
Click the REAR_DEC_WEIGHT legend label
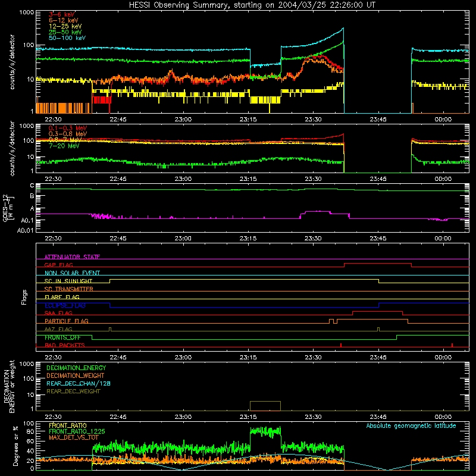point(73,392)
